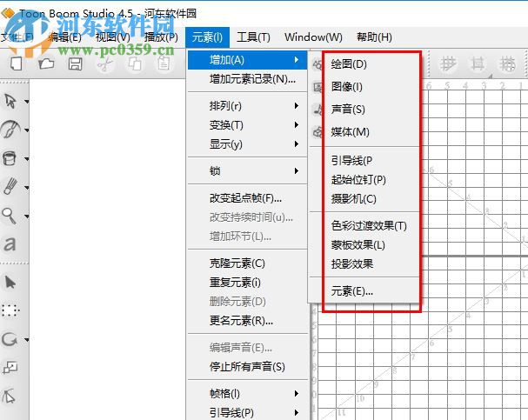Add a 蒙板效果(L) mask effect

coord(364,244)
